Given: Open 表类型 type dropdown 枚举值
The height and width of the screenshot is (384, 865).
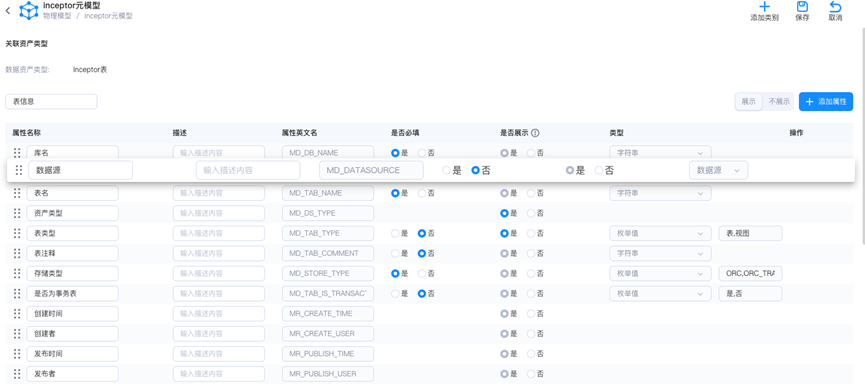Looking at the screenshot, I should [660, 233].
